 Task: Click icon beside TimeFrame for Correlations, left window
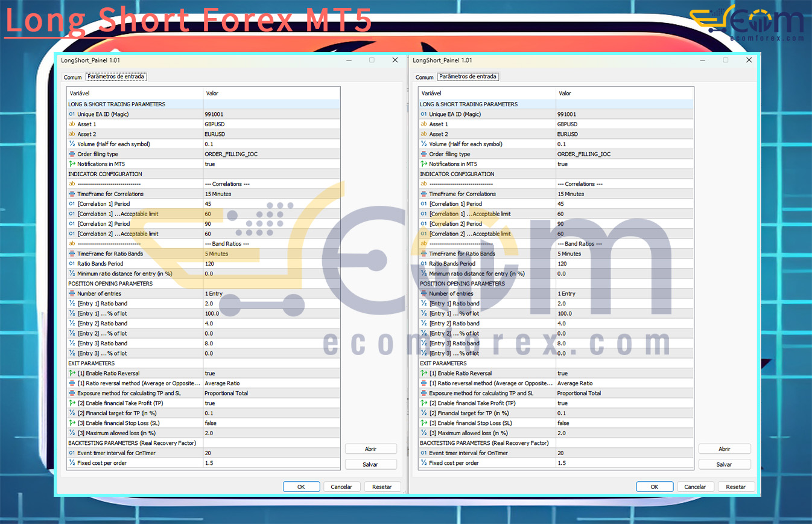pos(72,194)
